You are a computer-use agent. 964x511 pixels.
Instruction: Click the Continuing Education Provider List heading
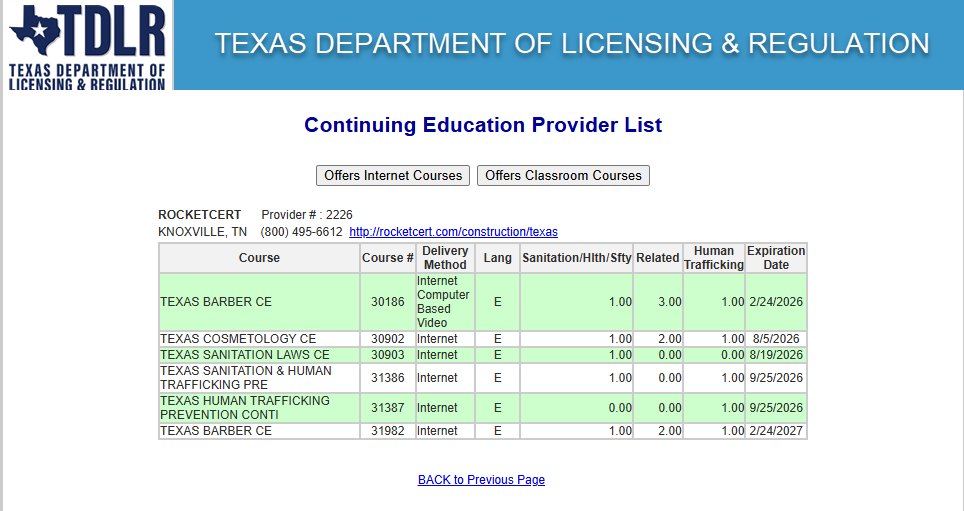point(482,125)
